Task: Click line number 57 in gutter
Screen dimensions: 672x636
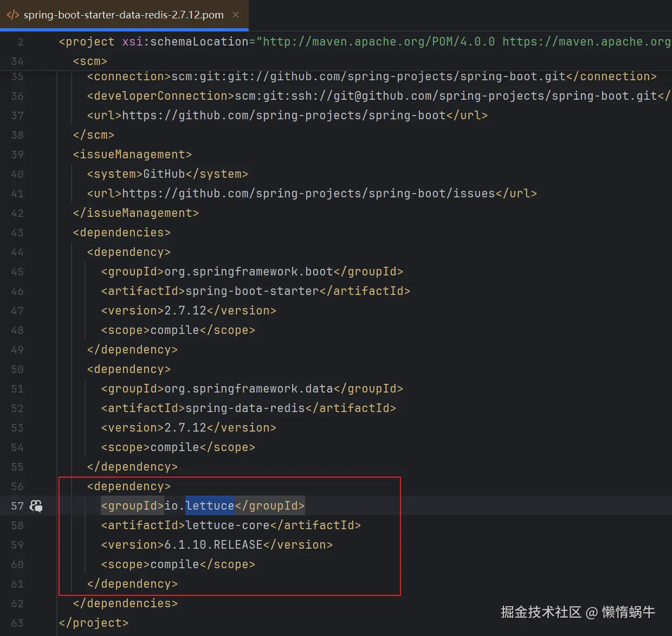Action: click(17, 506)
